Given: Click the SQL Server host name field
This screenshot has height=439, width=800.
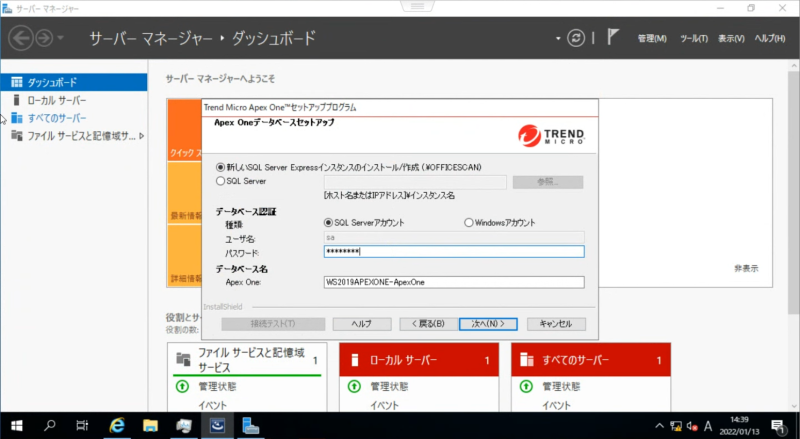Looking at the screenshot, I should (415, 182).
